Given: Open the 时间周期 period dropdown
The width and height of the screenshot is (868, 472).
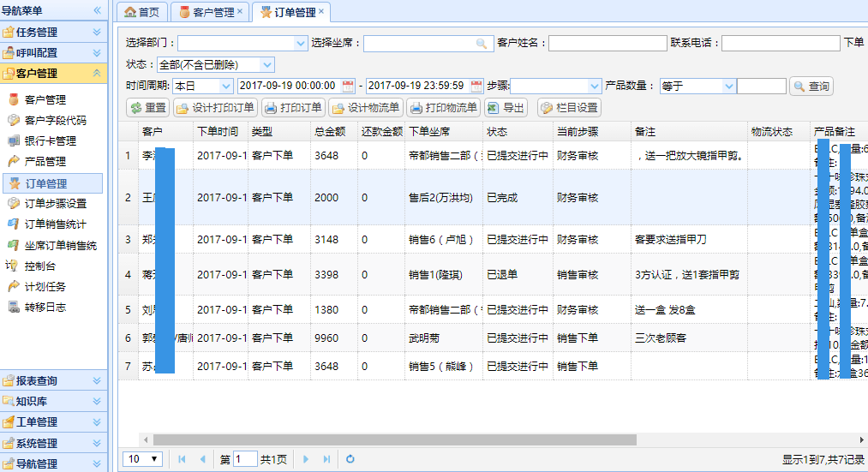Looking at the screenshot, I should tap(226, 87).
